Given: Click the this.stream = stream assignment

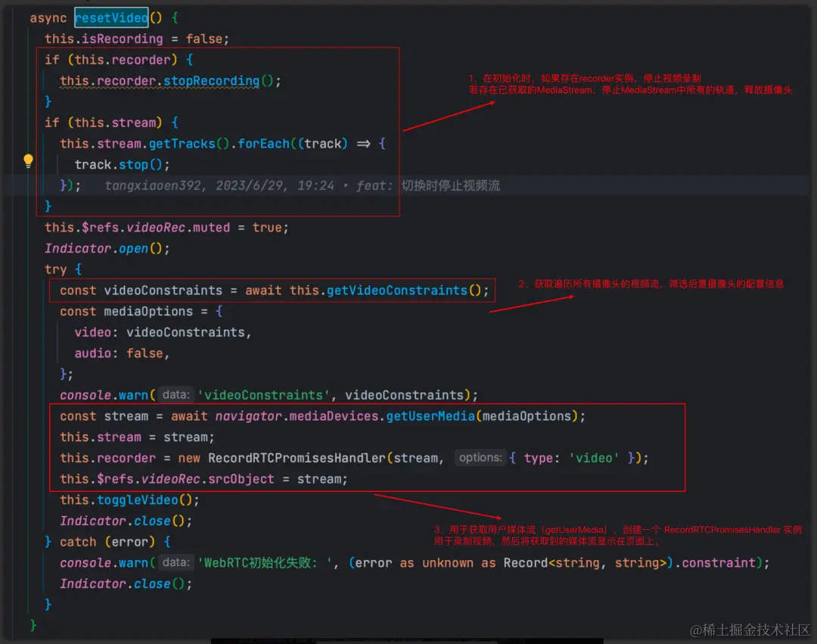Looking at the screenshot, I should (x=137, y=437).
